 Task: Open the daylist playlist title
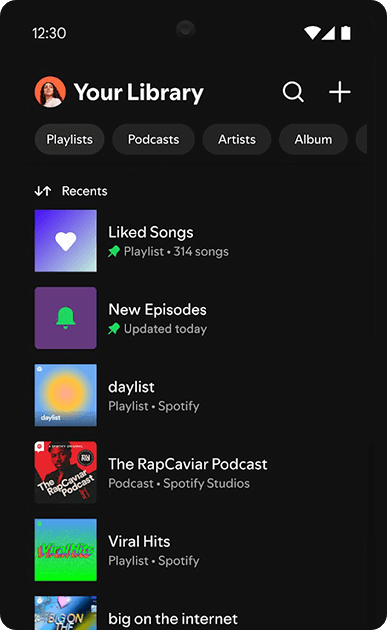tap(131, 387)
